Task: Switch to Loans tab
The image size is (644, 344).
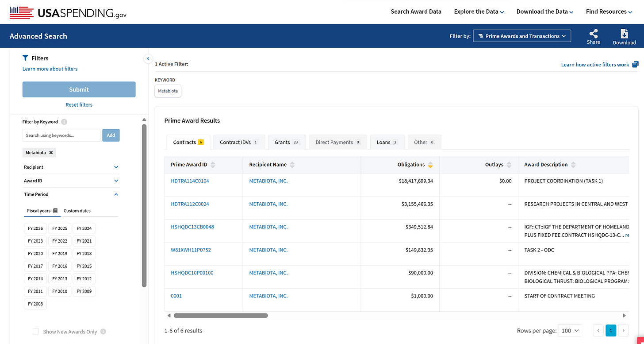Action: coord(387,142)
